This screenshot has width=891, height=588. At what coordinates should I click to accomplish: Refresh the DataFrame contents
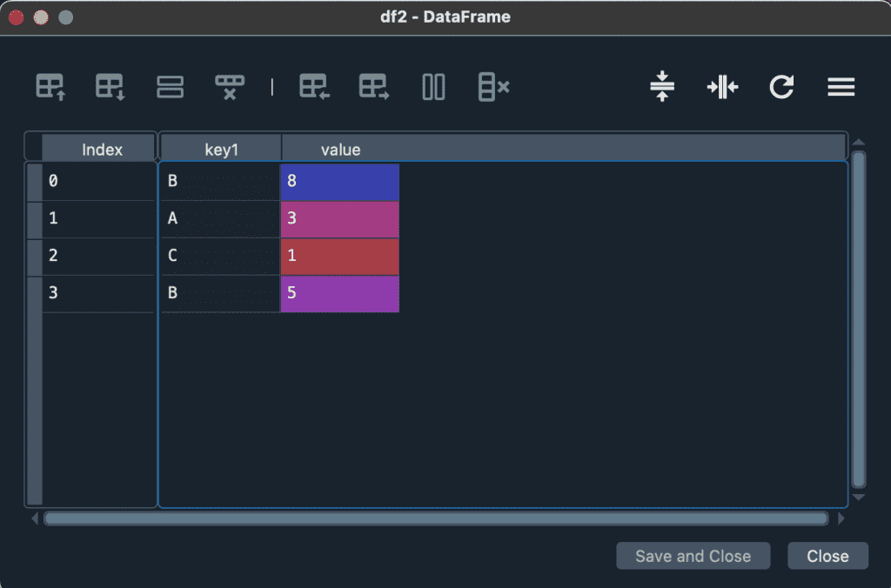coord(781,87)
